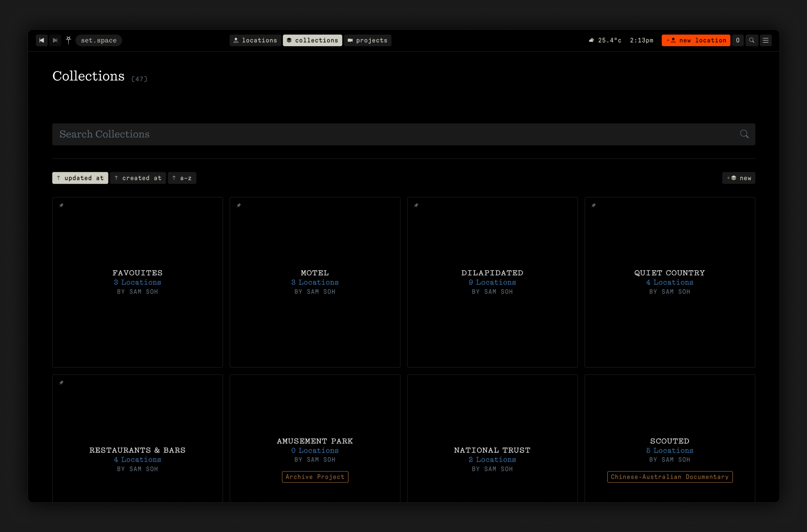Click 0 Locations under Amusement Park
The image size is (807, 532).
pyautogui.click(x=315, y=451)
